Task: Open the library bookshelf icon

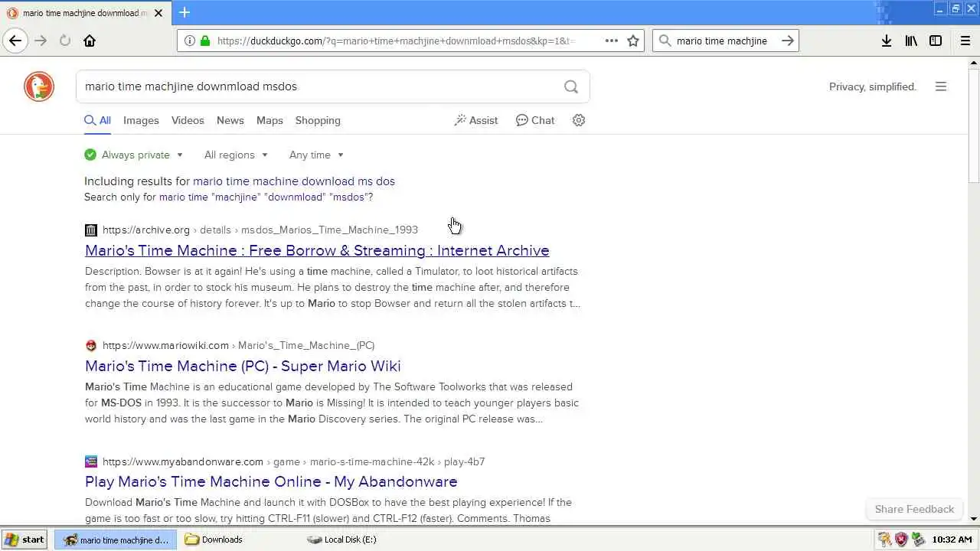Action: click(911, 41)
